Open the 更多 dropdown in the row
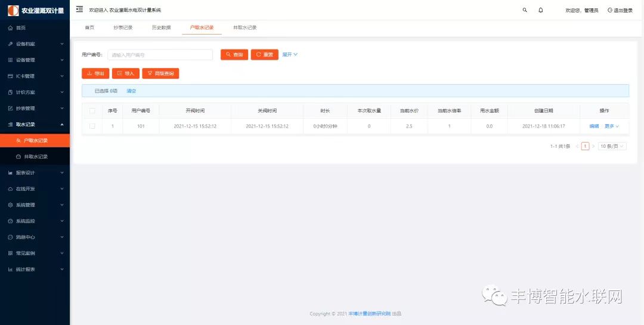Image resolution: width=644 pixels, height=325 pixels. (x=612, y=126)
